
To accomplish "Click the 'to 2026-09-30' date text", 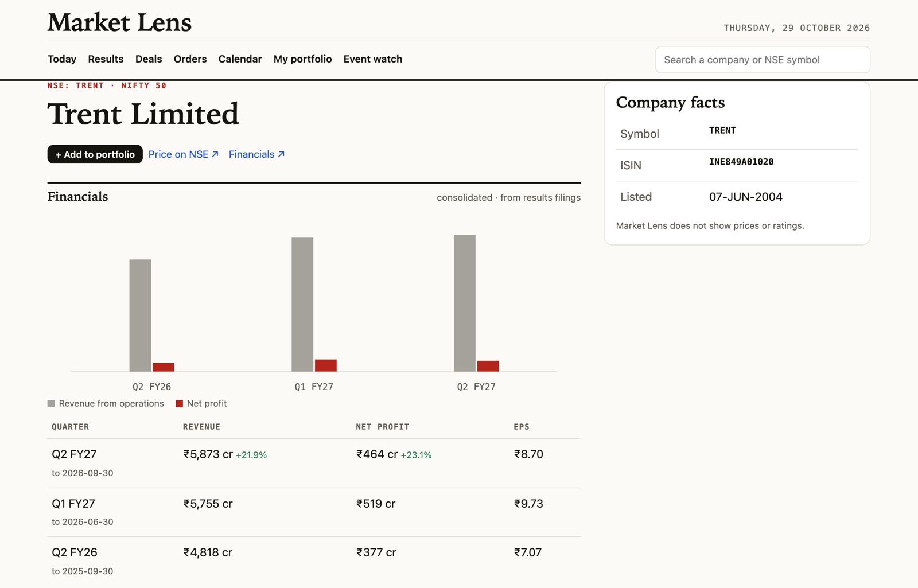I will 83,473.
